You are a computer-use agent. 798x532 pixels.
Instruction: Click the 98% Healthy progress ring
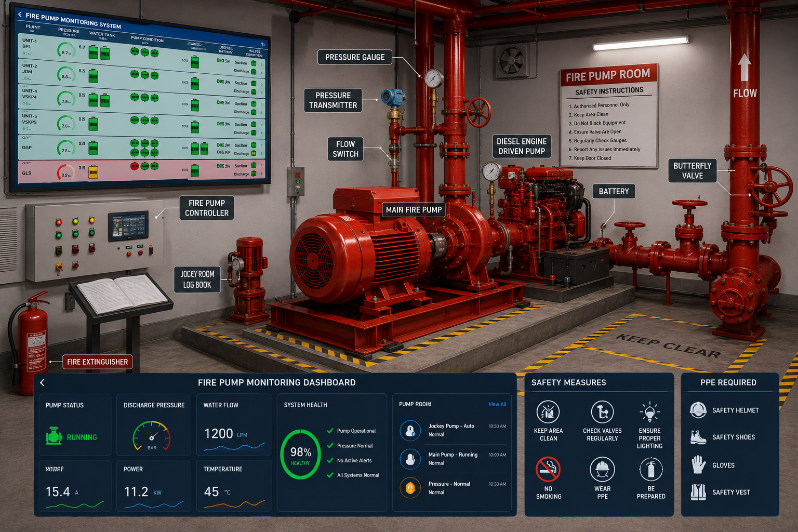(x=300, y=454)
